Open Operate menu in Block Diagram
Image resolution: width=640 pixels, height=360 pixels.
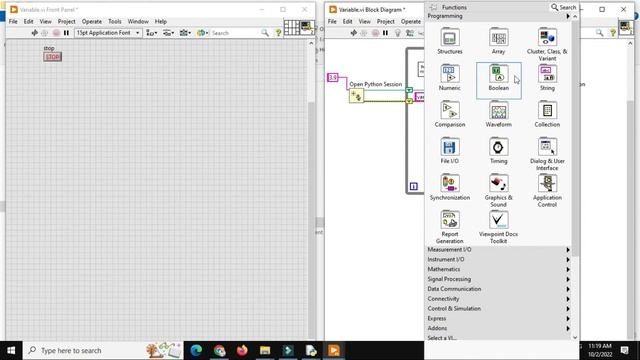point(411,21)
